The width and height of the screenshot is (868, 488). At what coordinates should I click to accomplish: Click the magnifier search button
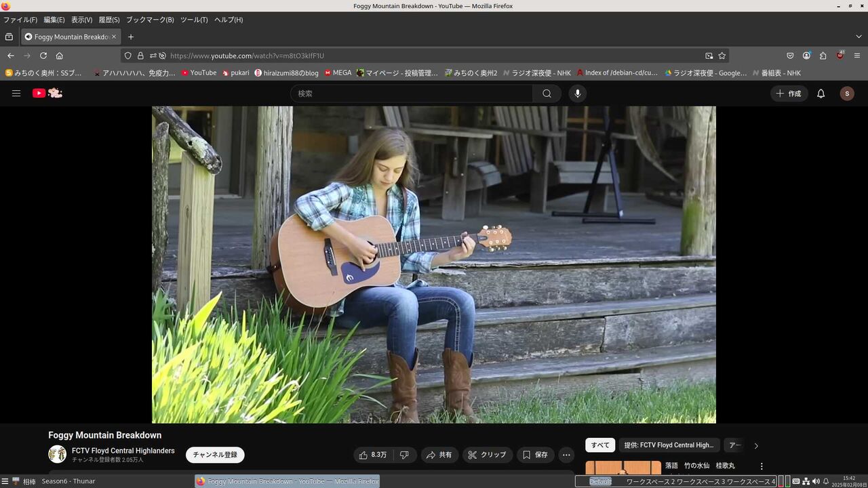point(547,94)
